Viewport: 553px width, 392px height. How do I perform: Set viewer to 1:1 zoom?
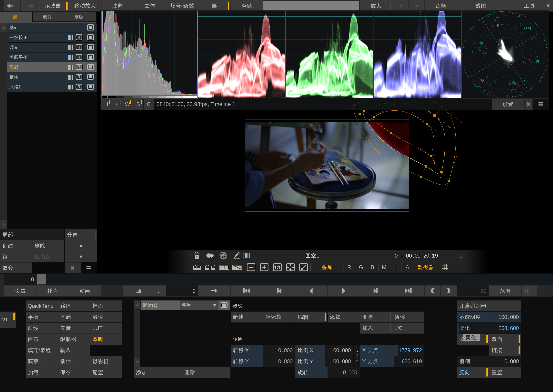click(277, 267)
